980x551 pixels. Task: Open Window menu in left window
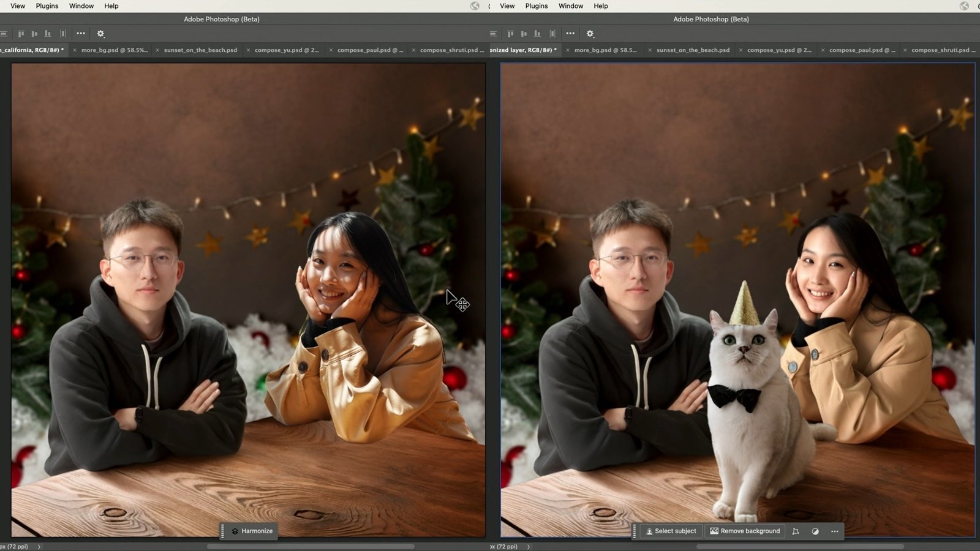tap(81, 6)
